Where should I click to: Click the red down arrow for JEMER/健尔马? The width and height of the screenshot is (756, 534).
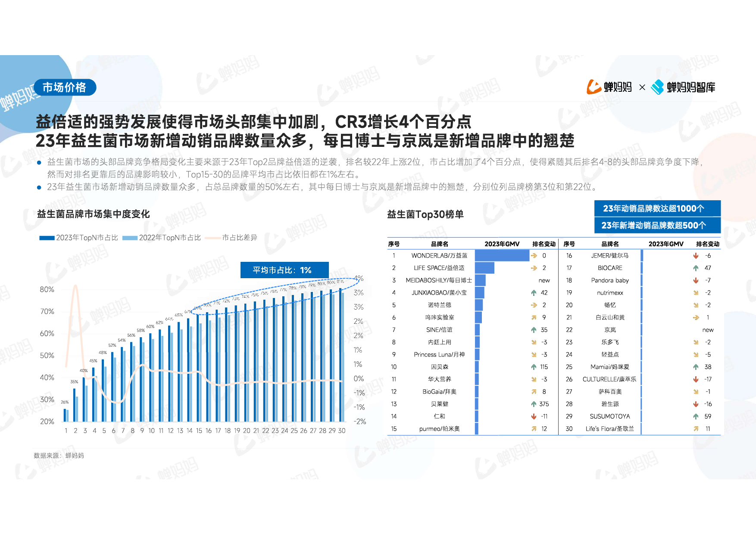point(696,256)
